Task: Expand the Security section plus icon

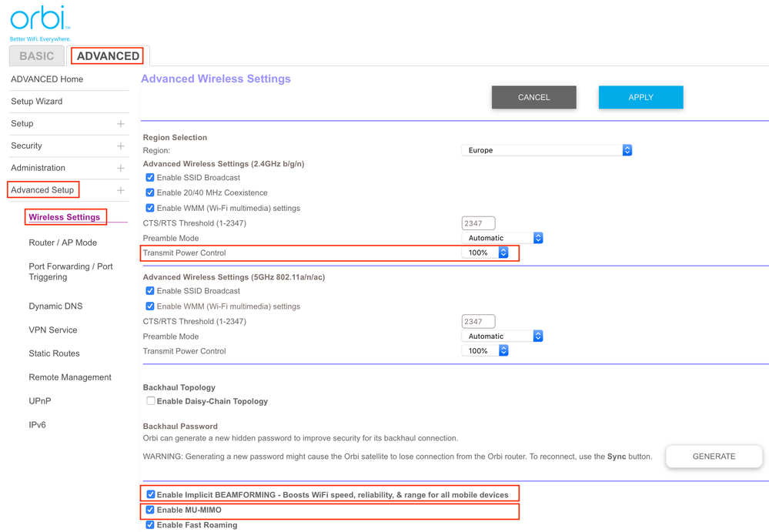Action: (x=121, y=146)
